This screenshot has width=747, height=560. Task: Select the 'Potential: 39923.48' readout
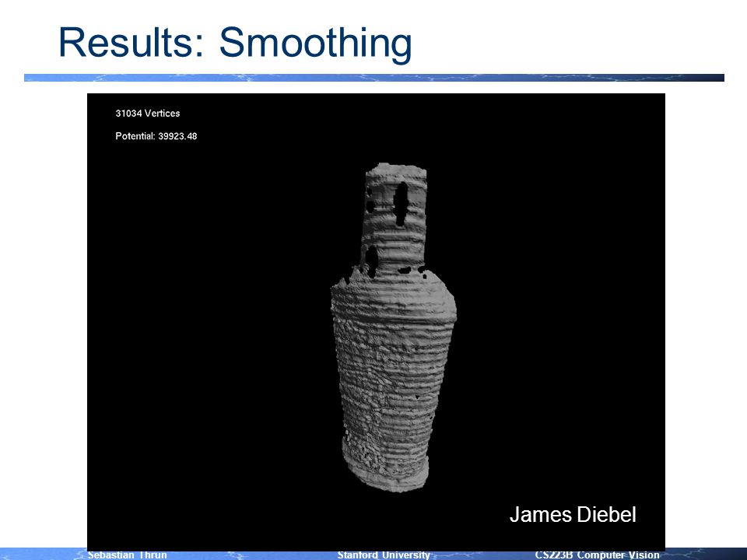click(x=156, y=136)
